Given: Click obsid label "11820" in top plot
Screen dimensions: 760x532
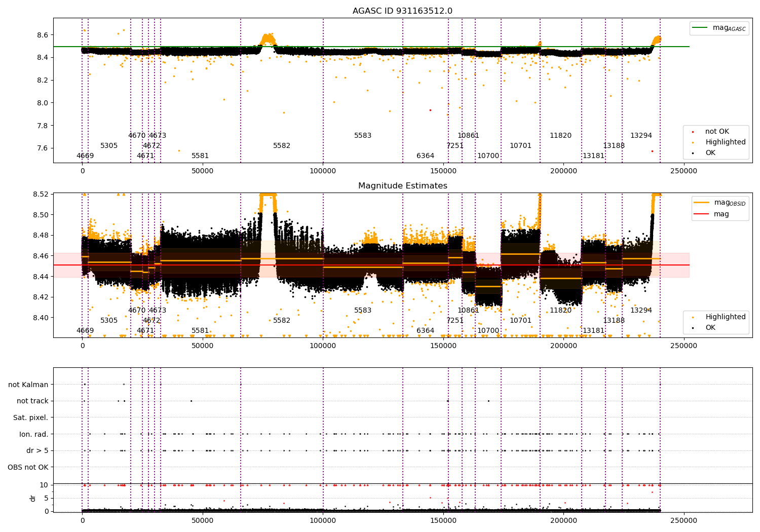Looking at the screenshot, I should point(561,136).
